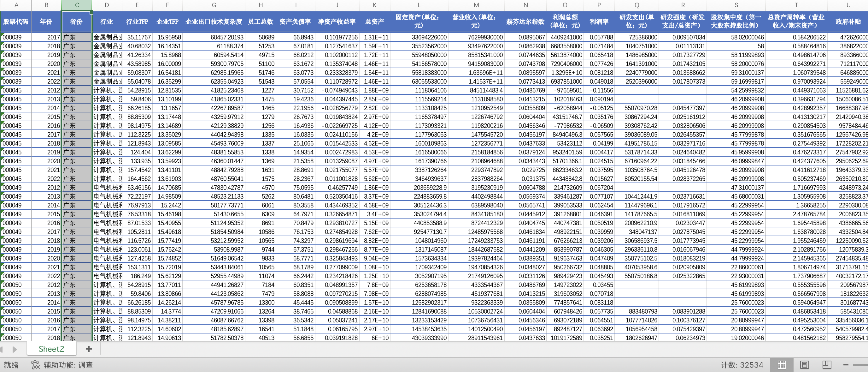Click 辅助功能: 调查 status text

click(x=68, y=365)
